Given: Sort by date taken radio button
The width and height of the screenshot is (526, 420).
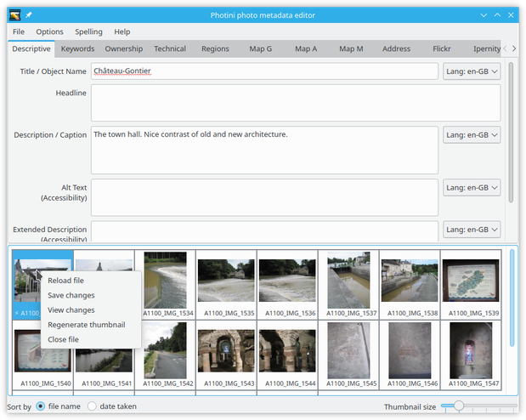Looking at the screenshot, I should [92, 406].
